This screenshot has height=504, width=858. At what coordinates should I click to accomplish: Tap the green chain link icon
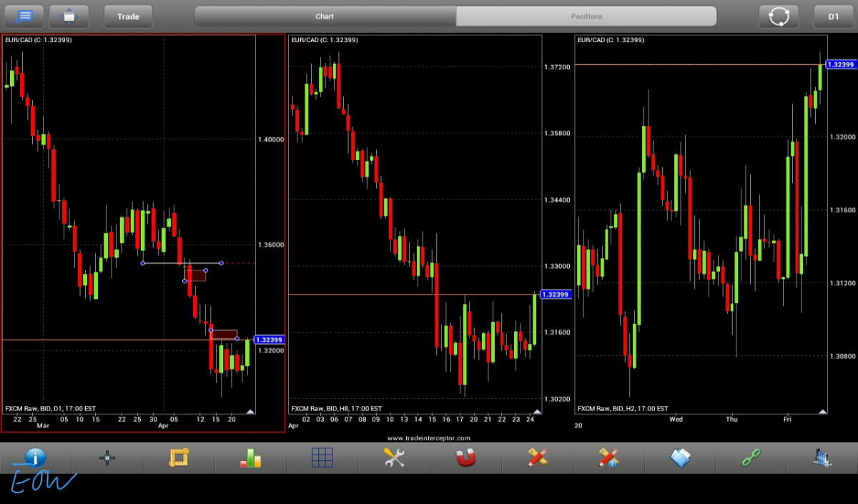751,458
